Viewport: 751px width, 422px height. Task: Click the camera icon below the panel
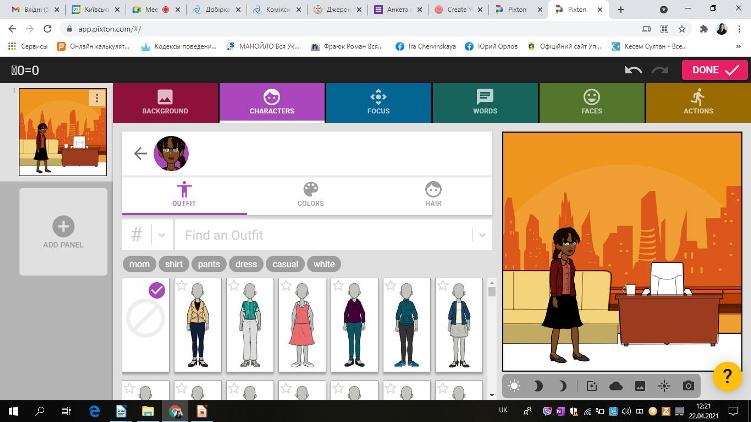(689, 386)
